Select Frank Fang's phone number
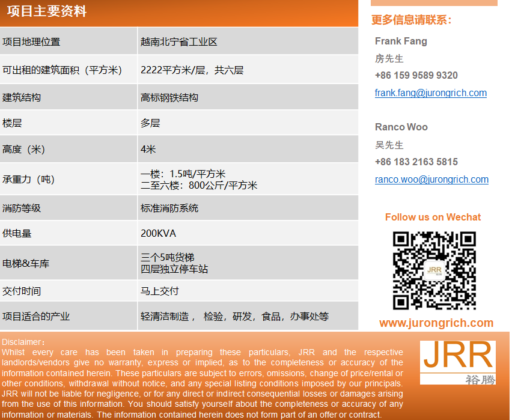512x420 pixels. [416, 76]
